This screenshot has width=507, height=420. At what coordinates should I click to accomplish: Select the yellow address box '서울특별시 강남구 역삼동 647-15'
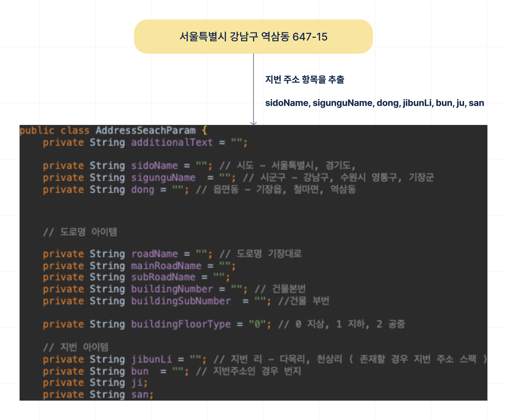click(253, 37)
